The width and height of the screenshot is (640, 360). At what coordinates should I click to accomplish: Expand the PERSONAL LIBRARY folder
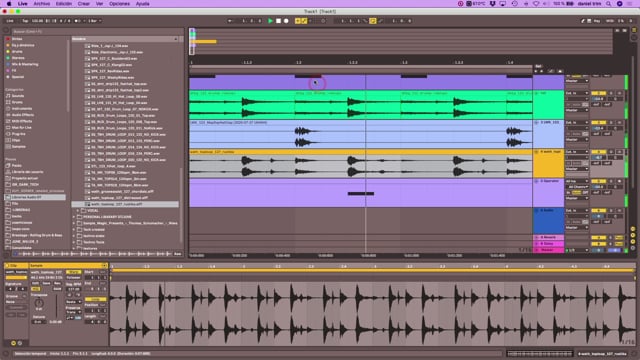click(74, 217)
